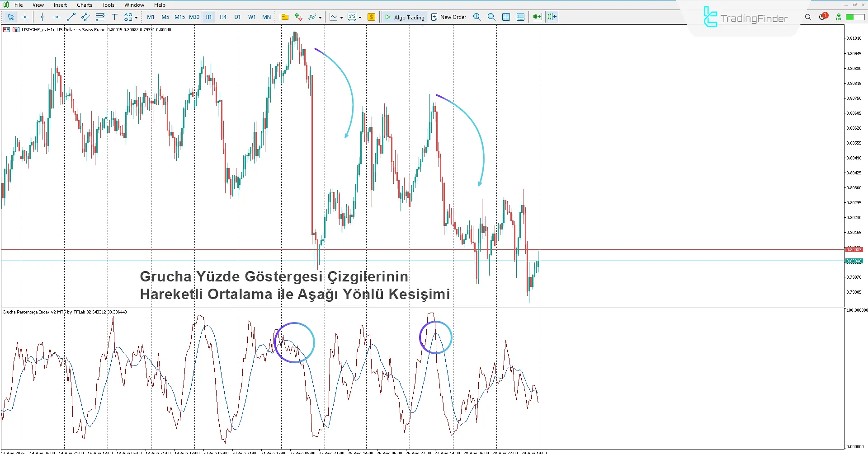Toggle chart auto scroll
The width and height of the screenshot is (868, 454).
pyautogui.click(x=537, y=17)
